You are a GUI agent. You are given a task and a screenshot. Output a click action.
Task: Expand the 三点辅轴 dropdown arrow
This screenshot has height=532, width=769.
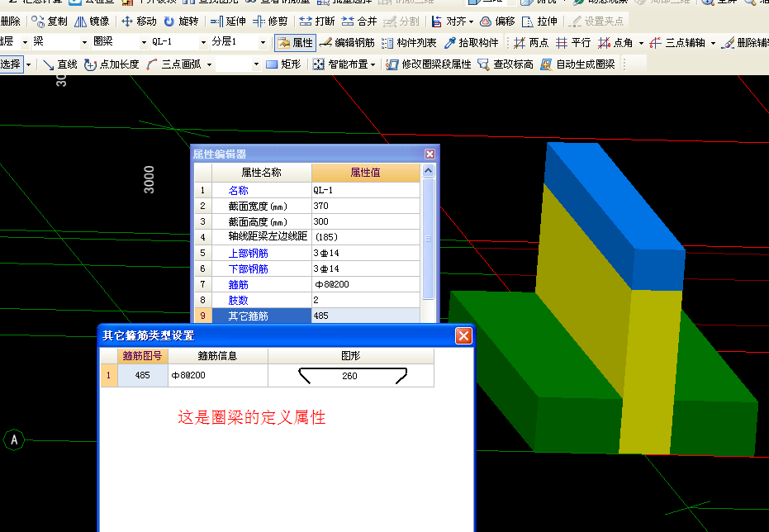tap(713, 43)
